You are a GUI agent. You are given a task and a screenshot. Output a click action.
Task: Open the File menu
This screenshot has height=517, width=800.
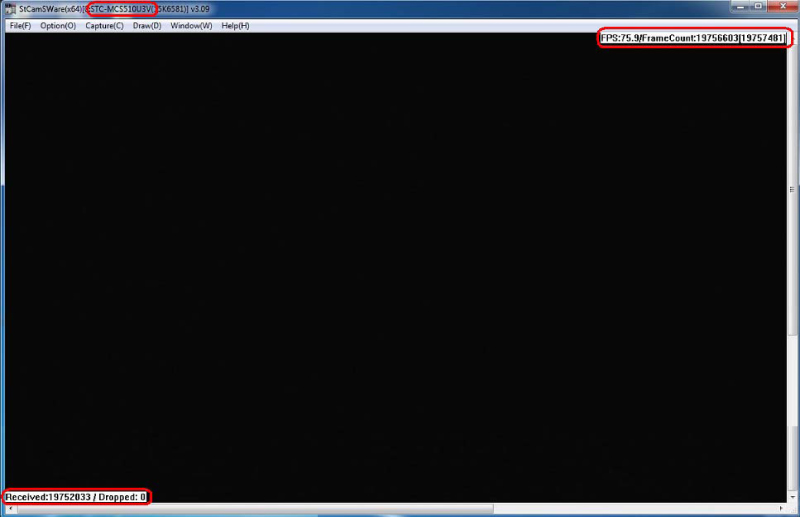click(20, 25)
